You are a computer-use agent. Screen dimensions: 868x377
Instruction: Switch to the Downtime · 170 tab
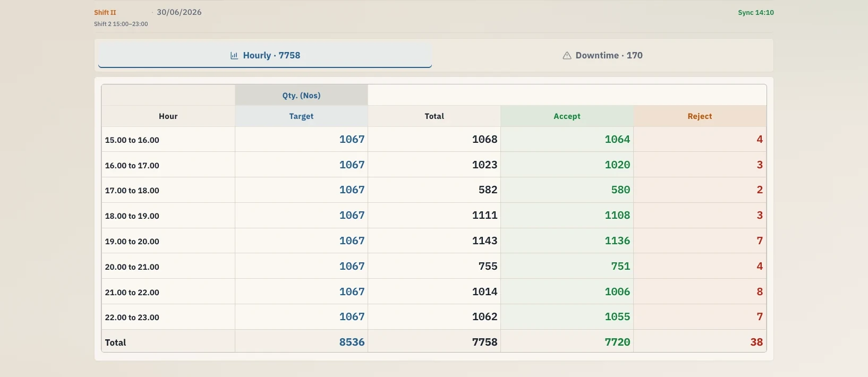(602, 55)
